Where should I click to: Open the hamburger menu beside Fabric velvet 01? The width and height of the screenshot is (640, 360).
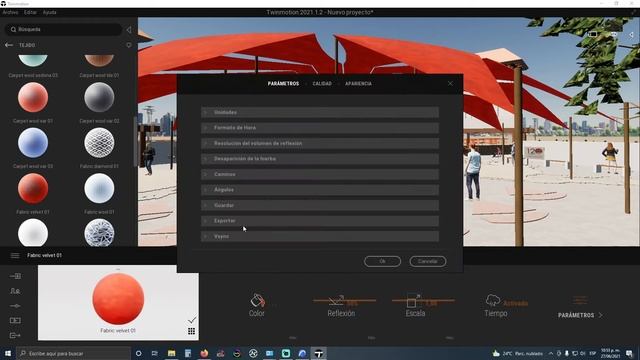tap(15, 256)
